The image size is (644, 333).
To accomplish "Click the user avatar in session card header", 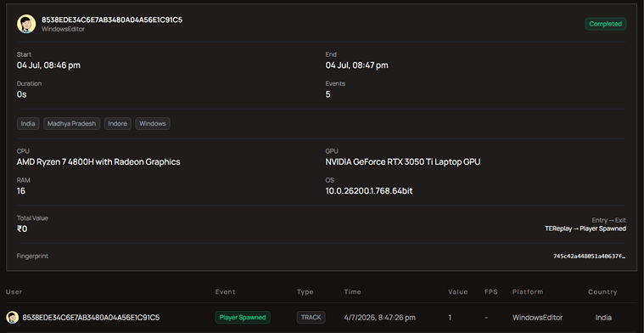I will pos(26,24).
